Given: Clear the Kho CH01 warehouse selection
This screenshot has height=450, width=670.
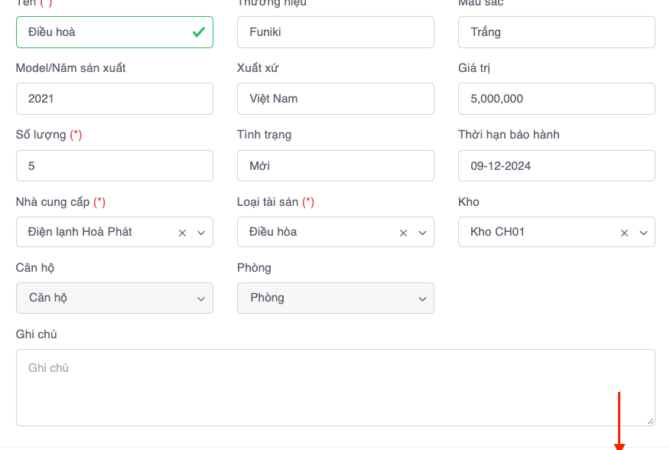Looking at the screenshot, I should tap(625, 232).
